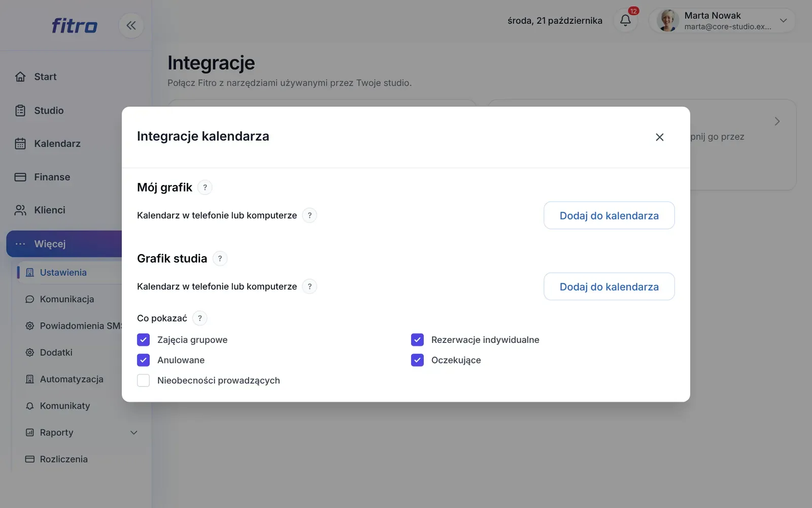Collapse the sidebar with double-chevron icon
The height and width of the screenshot is (508, 812).
131,25
